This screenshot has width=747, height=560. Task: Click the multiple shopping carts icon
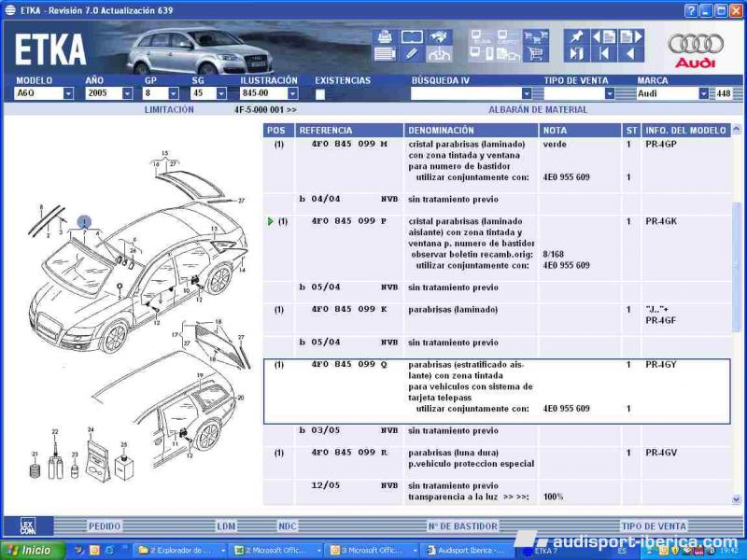(x=535, y=36)
